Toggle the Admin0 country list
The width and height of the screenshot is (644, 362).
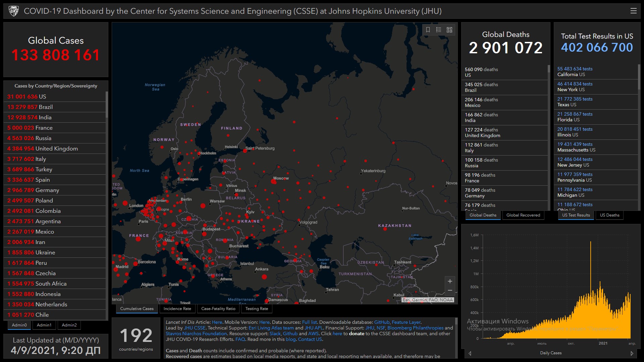[x=19, y=325]
